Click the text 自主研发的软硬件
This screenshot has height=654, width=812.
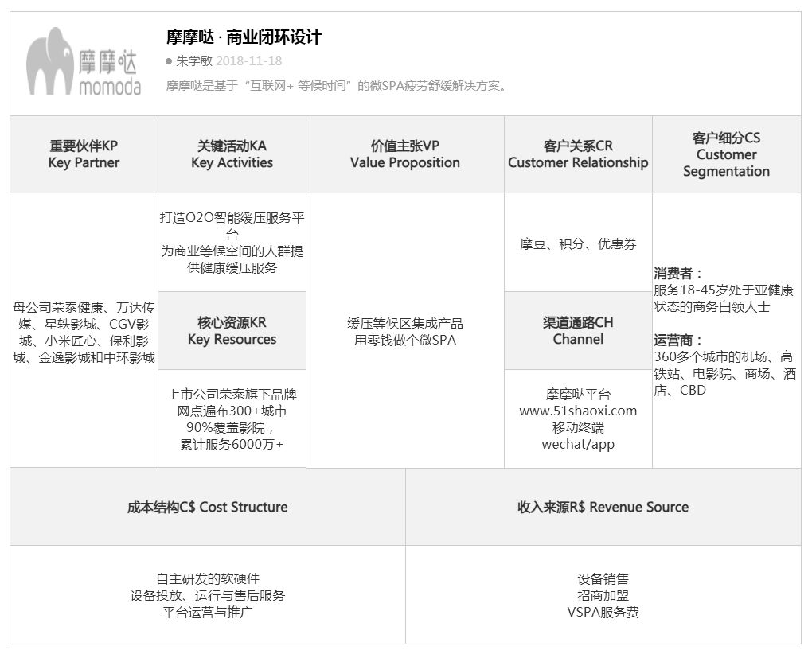[208, 579]
